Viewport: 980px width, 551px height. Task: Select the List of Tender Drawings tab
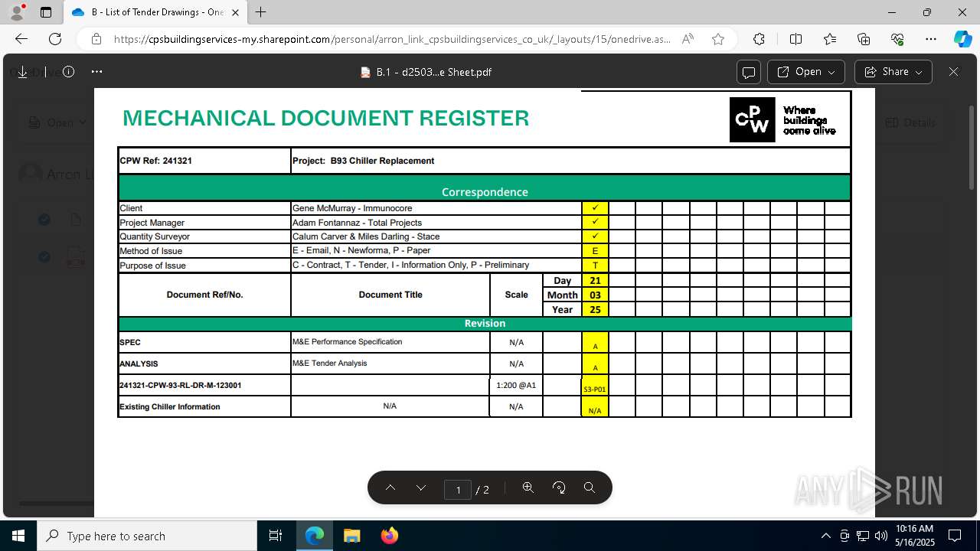pyautogui.click(x=155, y=12)
